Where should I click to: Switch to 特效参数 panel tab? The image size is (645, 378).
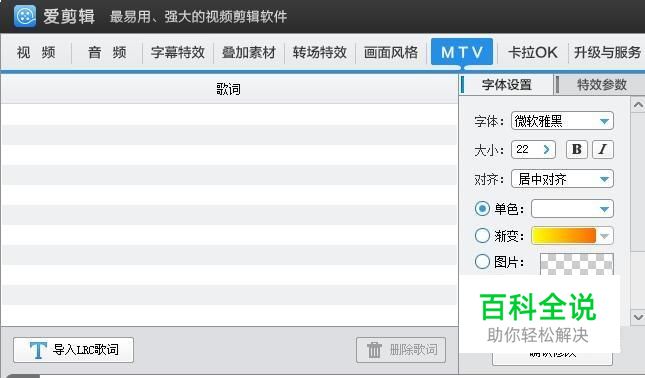601,85
